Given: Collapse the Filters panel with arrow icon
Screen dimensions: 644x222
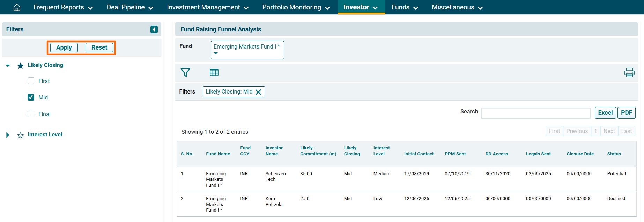Looking at the screenshot, I should [154, 30].
